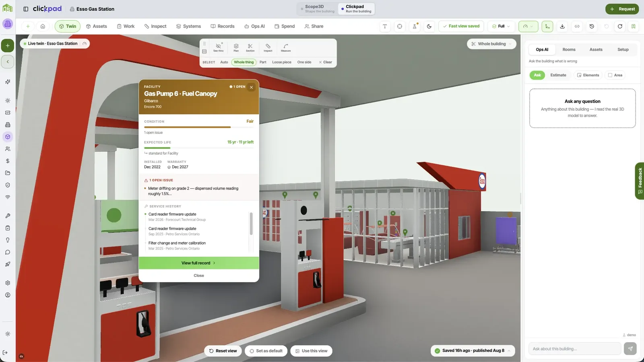Click the bookmark icon at toolbar end
Image resolution: width=644 pixels, height=362 pixels.
634,26
